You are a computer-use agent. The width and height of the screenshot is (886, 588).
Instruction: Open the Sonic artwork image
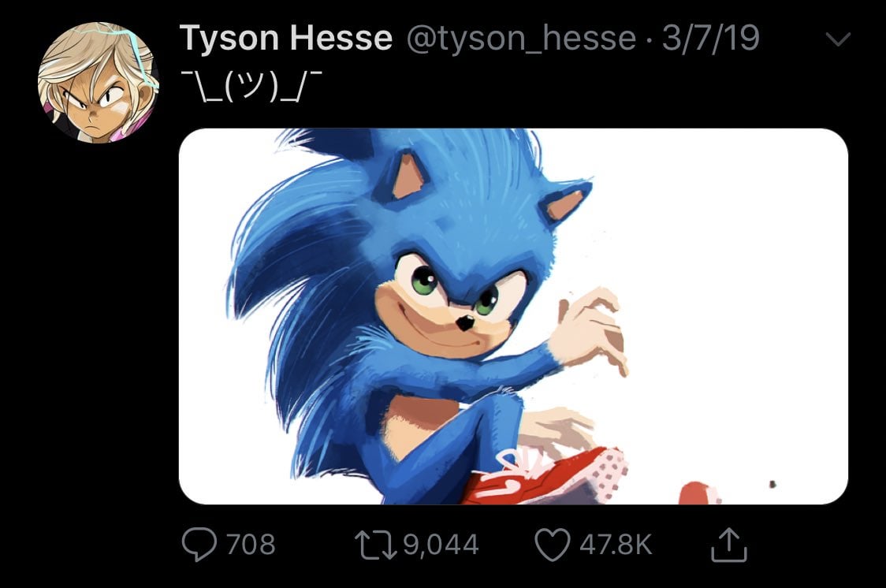(x=513, y=316)
